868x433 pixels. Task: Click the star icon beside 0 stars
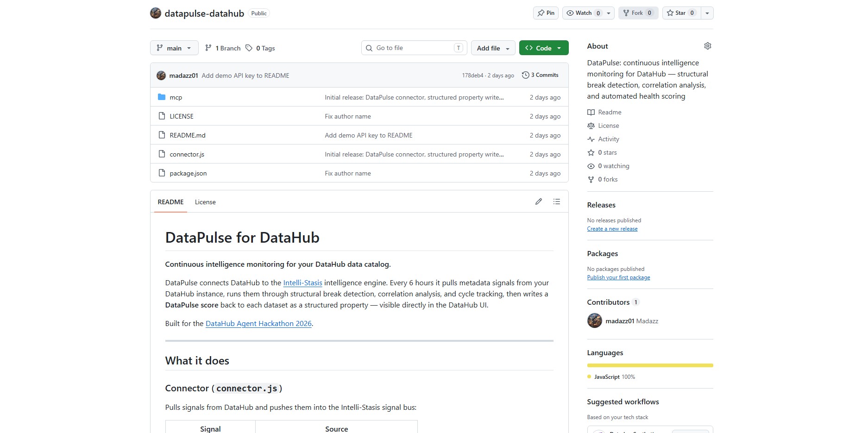[x=591, y=152]
